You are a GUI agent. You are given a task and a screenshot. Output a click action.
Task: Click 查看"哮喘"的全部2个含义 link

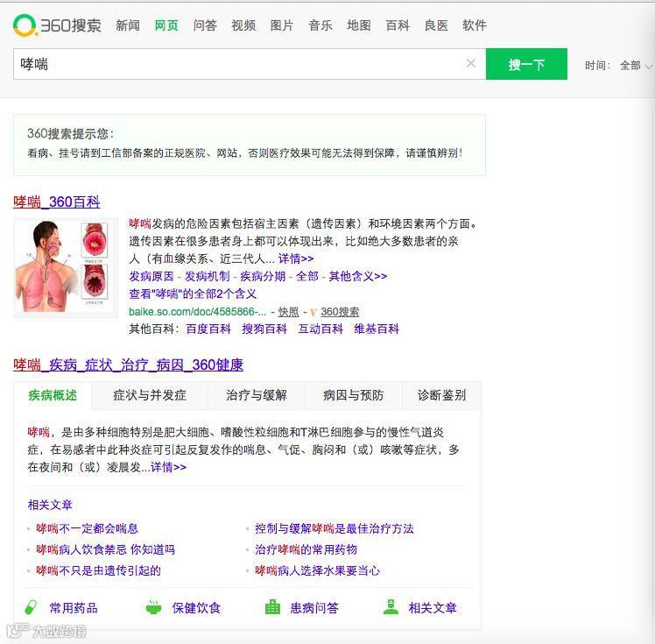pos(193,294)
